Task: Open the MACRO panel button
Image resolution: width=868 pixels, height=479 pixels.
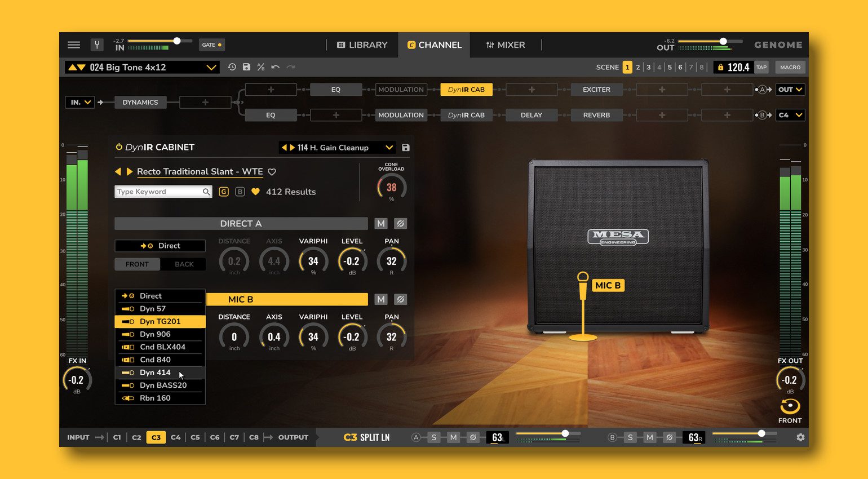Action: point(790,67)
